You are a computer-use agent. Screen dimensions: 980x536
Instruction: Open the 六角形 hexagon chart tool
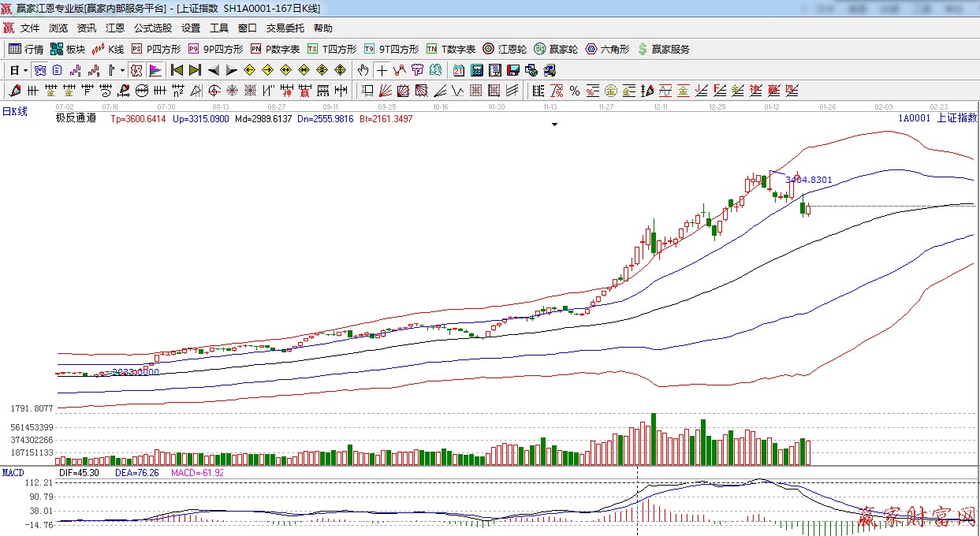pyautogui.click(x=607, y=49)
